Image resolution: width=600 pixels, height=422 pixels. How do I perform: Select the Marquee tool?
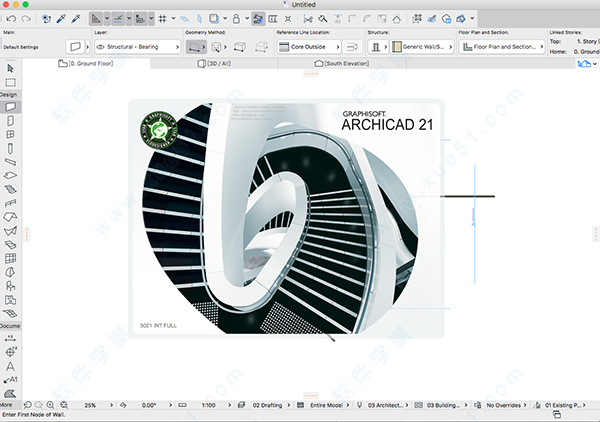pyautogui.click(x=10, y=83)
